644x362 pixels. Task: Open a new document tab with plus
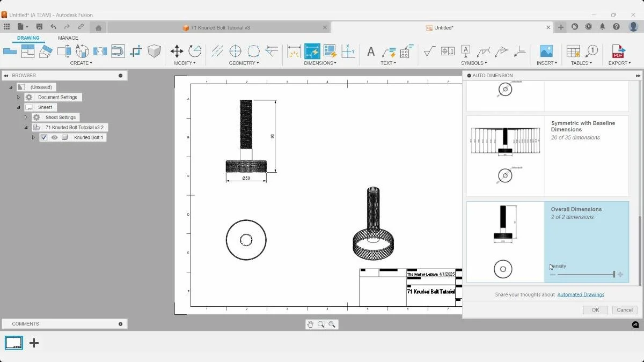click(x=561, y=27)
